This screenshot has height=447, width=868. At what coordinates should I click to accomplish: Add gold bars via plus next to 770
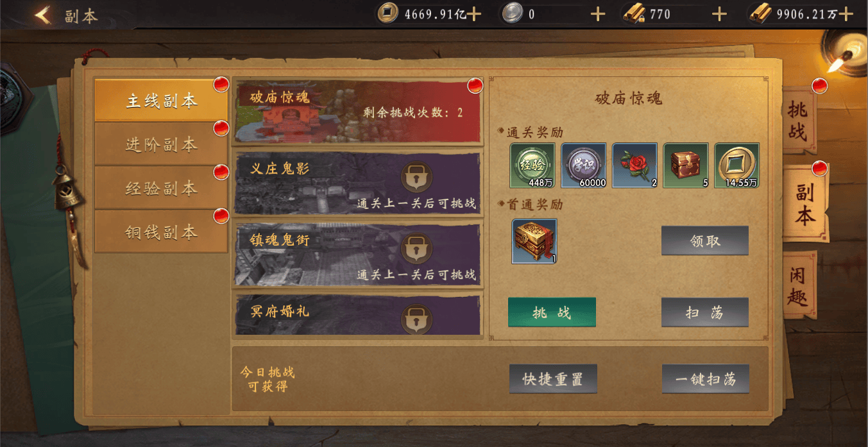[x=719, y=14]
